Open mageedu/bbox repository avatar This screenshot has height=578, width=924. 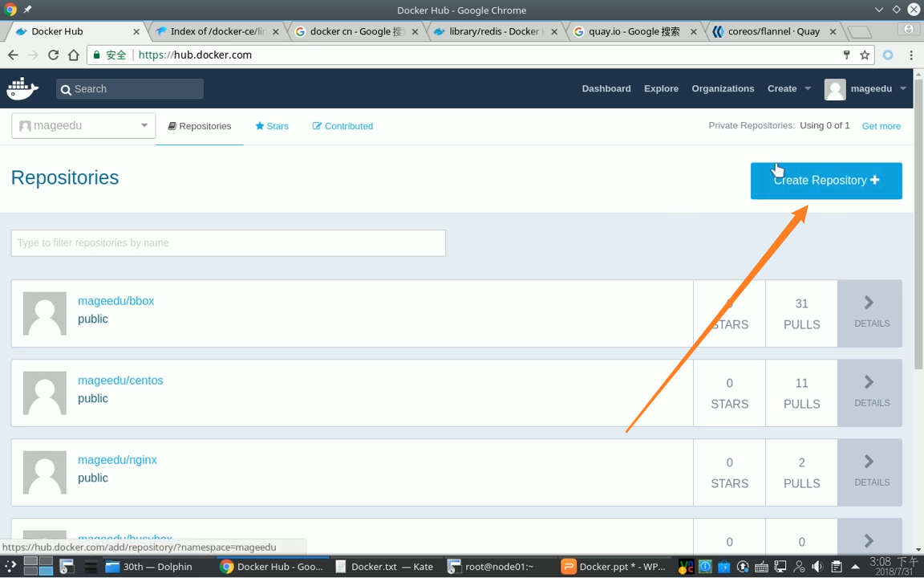click(45, 313)
